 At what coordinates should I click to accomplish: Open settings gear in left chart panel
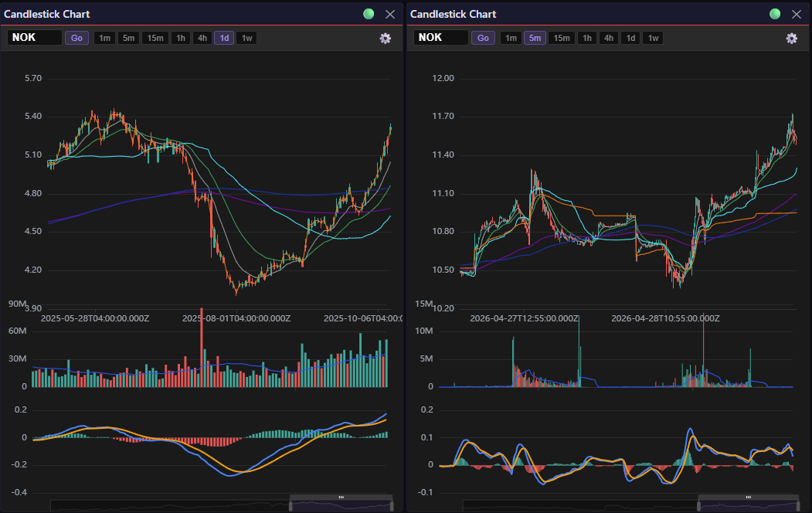coord(385,38)
